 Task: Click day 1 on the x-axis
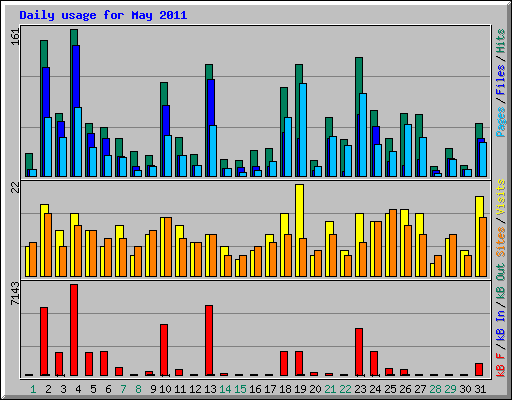click(x=33, y=389)
